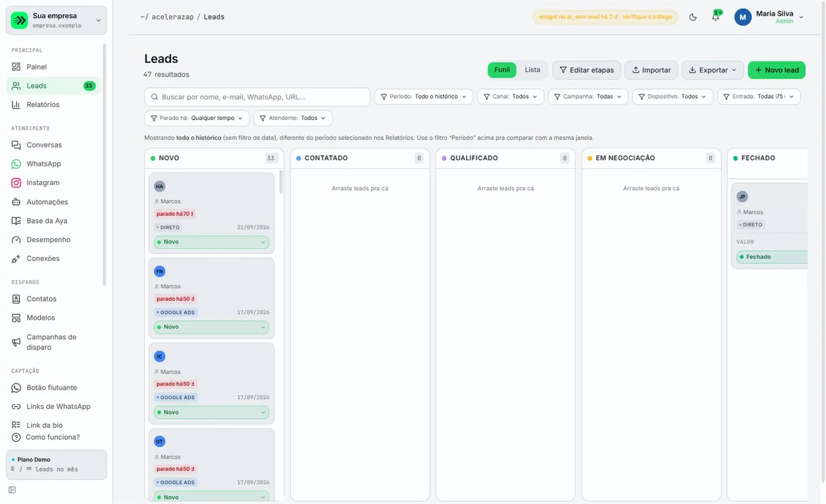
Task: Click the Link da bio icon
Action: (x=17, y=425)
